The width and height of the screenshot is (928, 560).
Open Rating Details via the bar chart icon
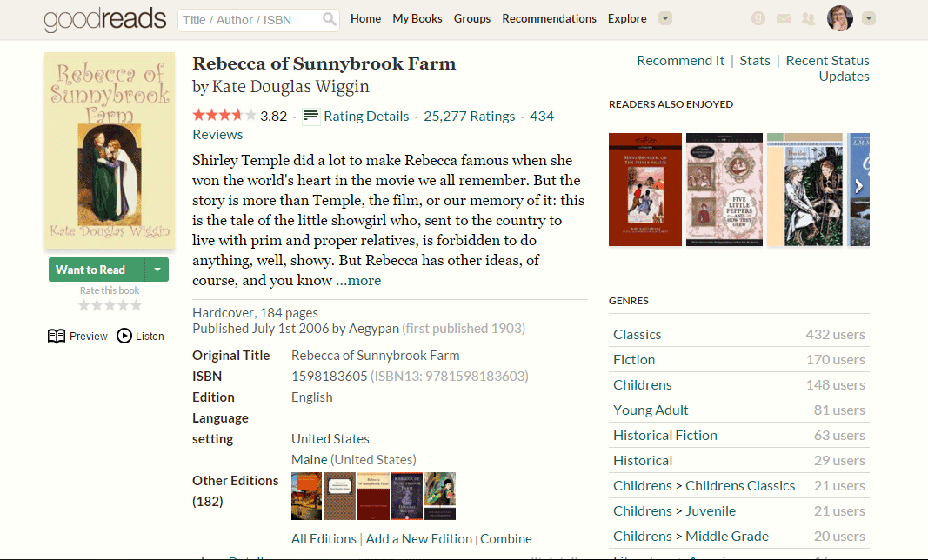click(x=310, y=116)
